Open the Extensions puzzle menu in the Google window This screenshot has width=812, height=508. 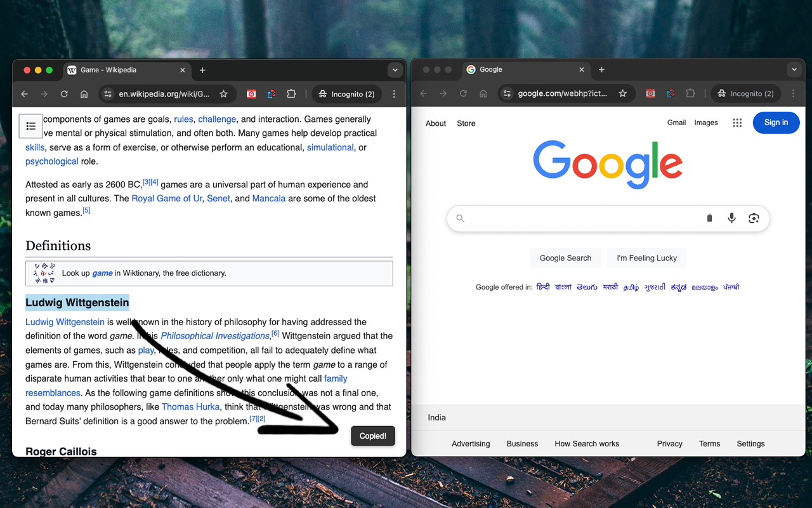690,93
